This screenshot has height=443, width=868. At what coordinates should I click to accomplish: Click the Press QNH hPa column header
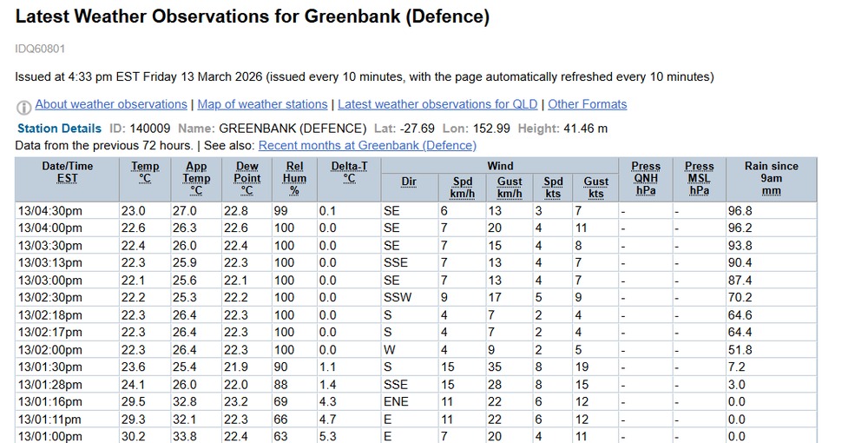click(x=646, y=178)
